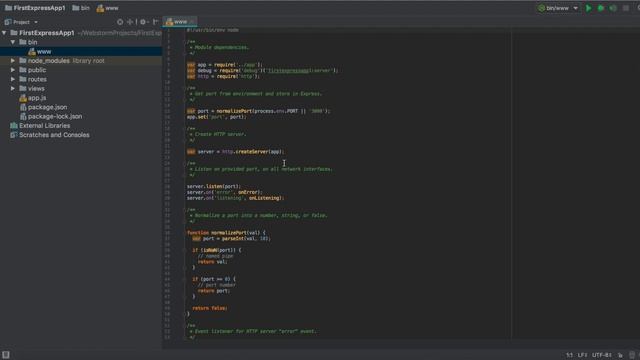Click the var app = require line
This screenshot has width=640, height=360.
pos(224,64)
